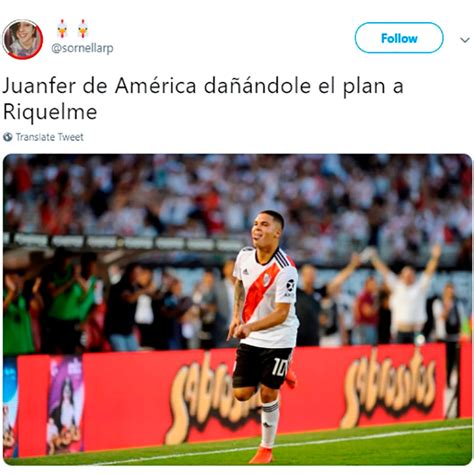The height and width of the screenshot is (474, 474).
Task: Click the first chicken emoji in display name
Action: (x=62, y=29)
